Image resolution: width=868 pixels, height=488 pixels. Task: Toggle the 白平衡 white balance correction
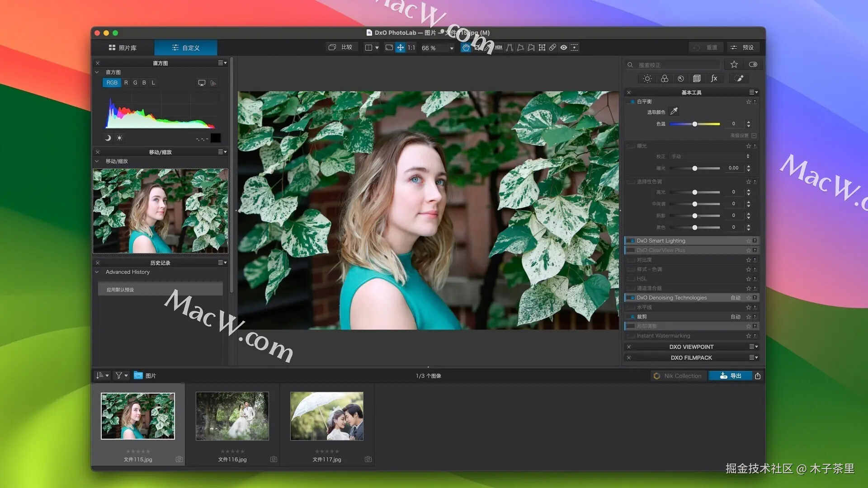pyautogui.click(x=632, y=102)
